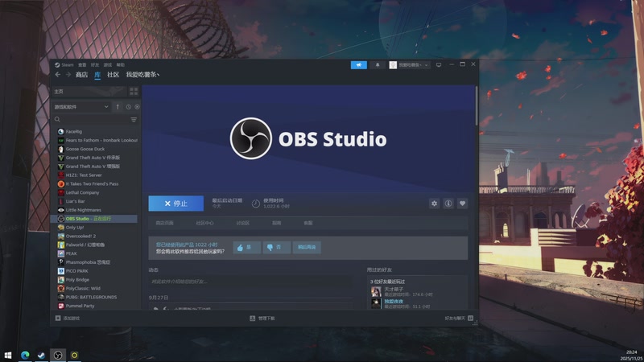Open advanced filters icon beside search
The height and width of the screenshot is (362, 644).
134,119
